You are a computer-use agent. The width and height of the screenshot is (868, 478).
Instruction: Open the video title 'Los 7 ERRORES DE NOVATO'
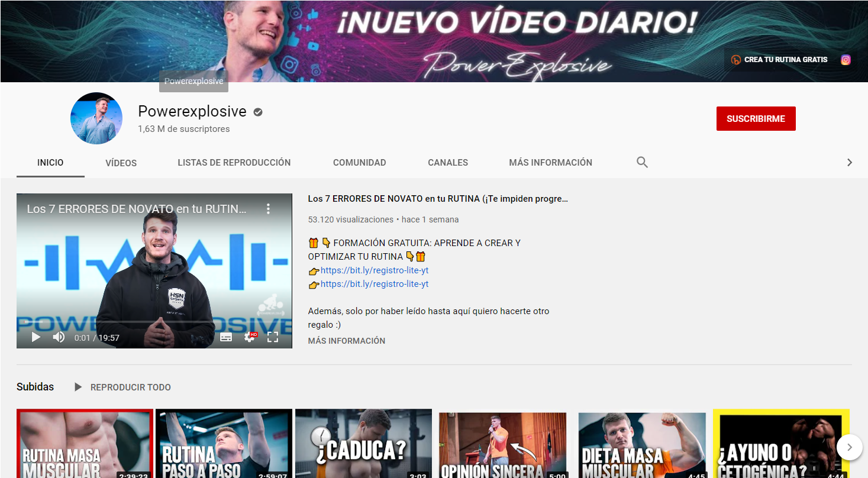438,199
